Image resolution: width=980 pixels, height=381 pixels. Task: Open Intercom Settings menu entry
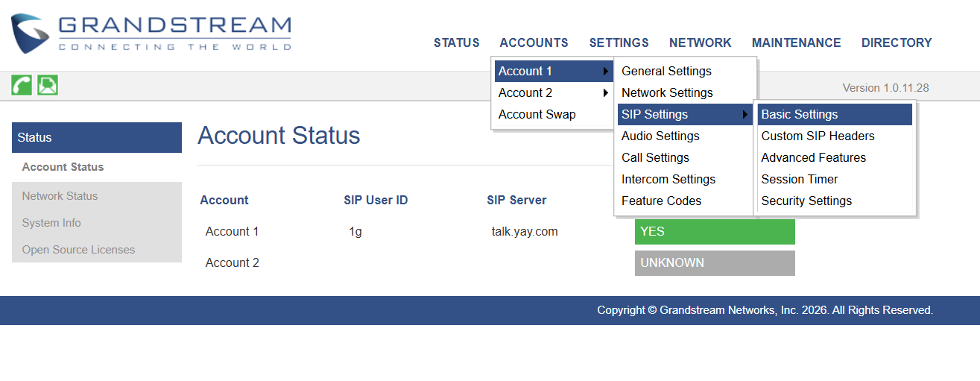[685, 180]
